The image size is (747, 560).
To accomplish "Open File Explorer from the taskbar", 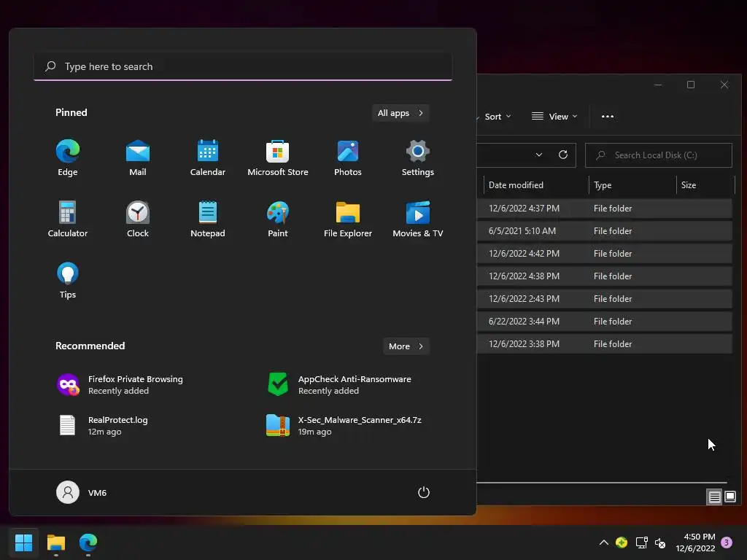I will click(x=55, y=542).
